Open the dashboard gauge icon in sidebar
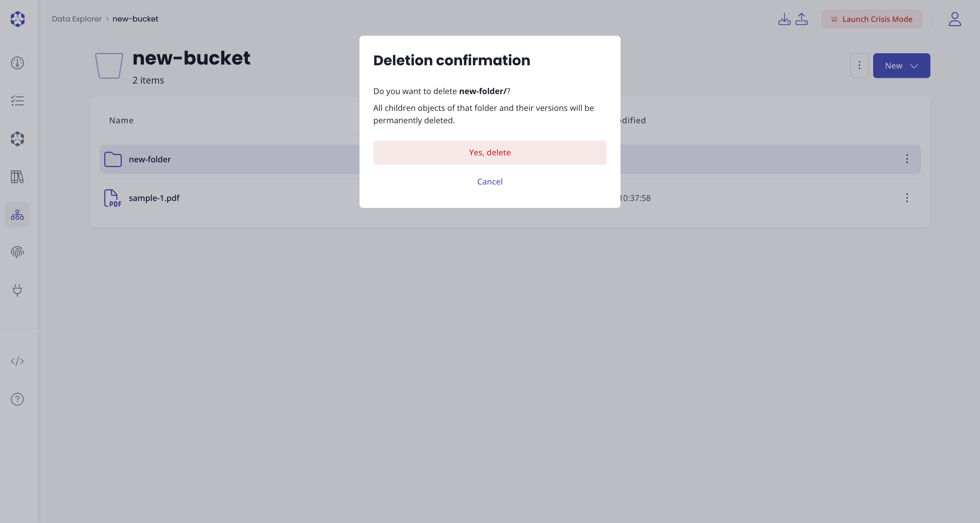The height and width of the screenshot is (523, 980). (17, 63)
